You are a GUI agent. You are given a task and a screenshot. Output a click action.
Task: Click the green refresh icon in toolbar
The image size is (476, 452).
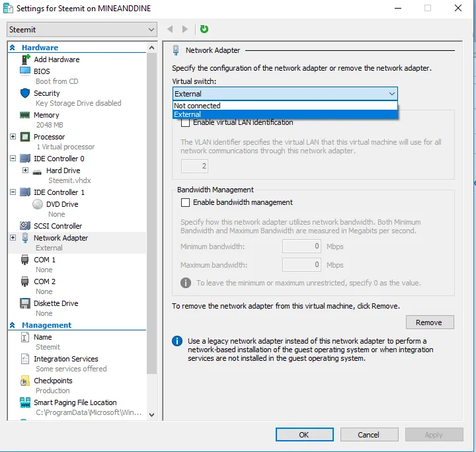pos(204,29)
